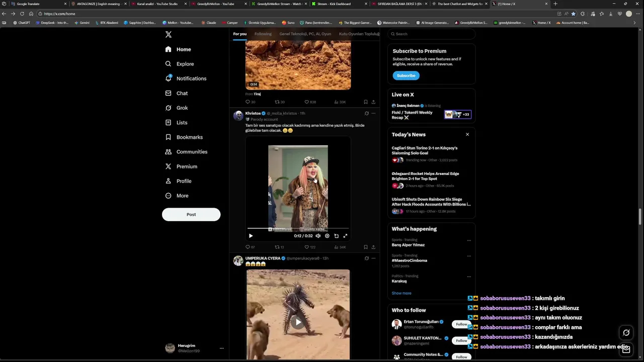Click the Subscribe button for Premium
This screenshot has width=644, height=362.
(x=406, y=75)
